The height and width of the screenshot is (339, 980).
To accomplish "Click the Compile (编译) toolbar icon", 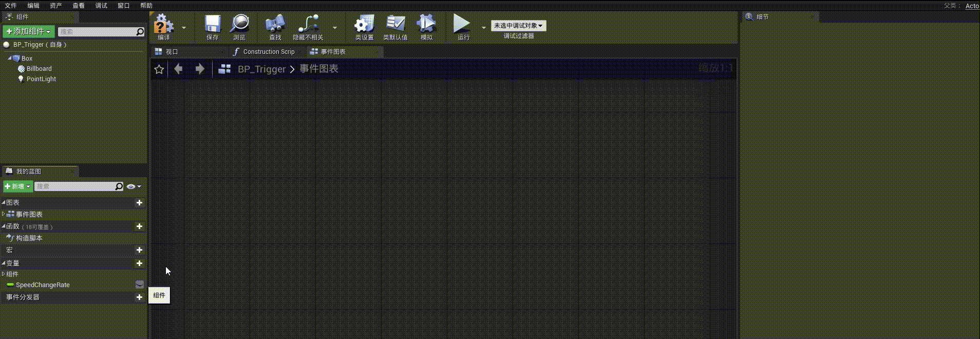I will 164,25.
